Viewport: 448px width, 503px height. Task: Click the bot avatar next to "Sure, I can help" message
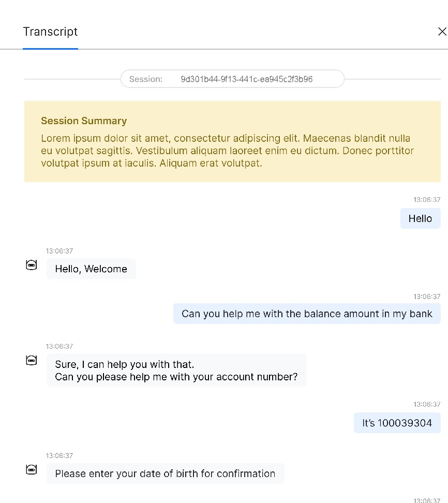click(32, 361)
